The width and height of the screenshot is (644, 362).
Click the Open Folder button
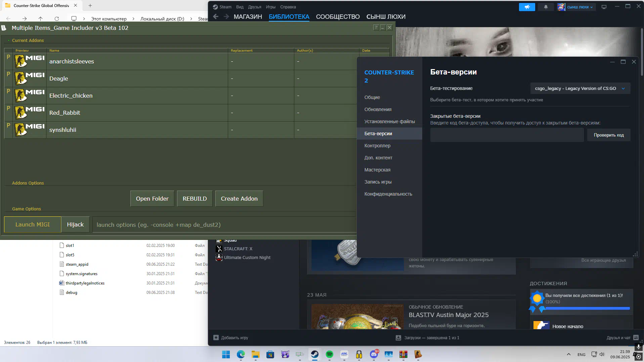152,199
